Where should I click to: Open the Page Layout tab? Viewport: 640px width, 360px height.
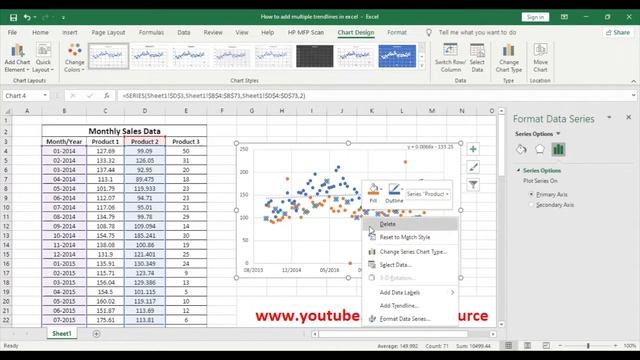[x=108, y=32]
